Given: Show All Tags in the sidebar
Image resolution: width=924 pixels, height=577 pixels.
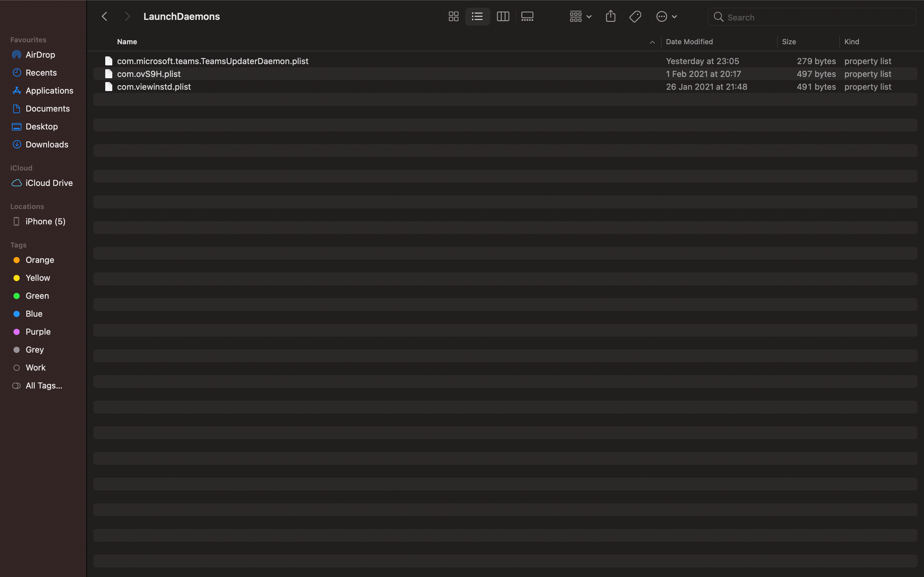Looking at the screenshot, I should (44, 385).
